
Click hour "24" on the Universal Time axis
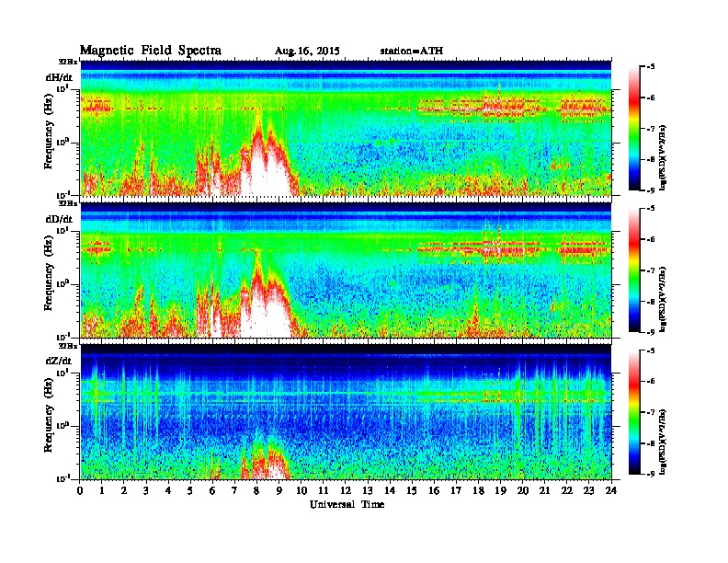(611, 491)
